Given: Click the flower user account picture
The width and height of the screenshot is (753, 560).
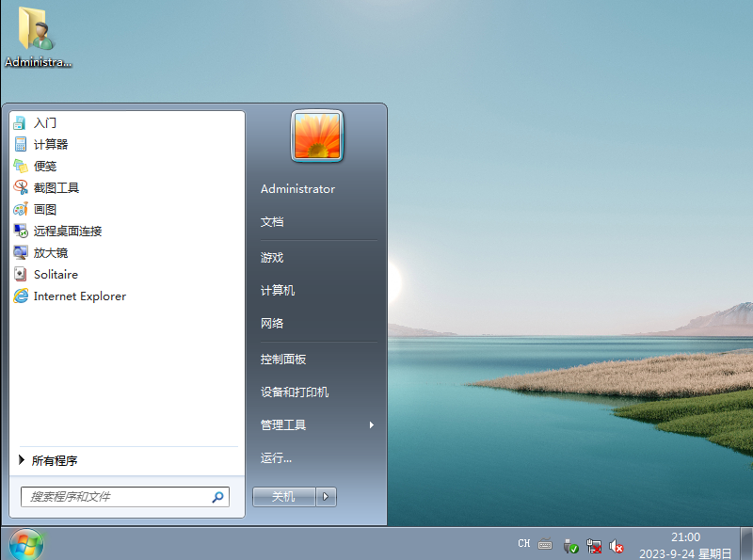Looking at the screenshot, I should click(x=317, y=136).
